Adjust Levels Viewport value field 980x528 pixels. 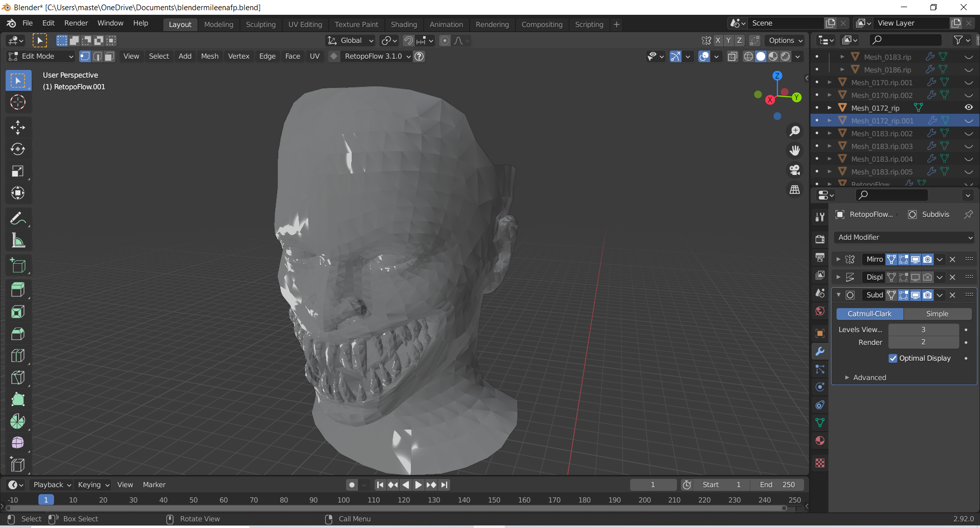coord(923,330)
